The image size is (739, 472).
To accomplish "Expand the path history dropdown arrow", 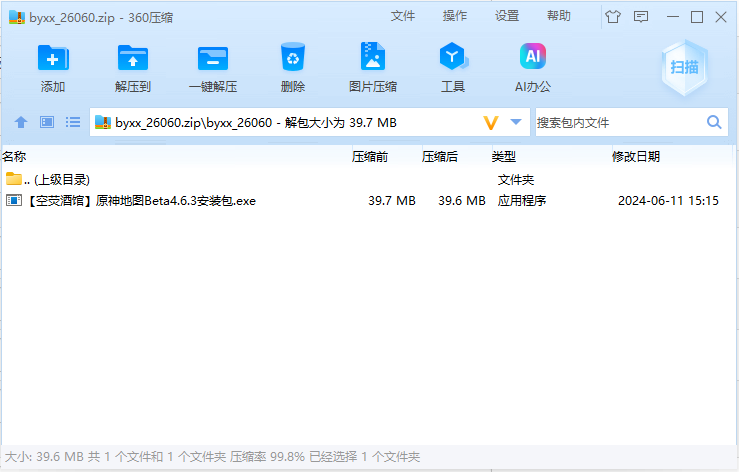I will point(516,122).
